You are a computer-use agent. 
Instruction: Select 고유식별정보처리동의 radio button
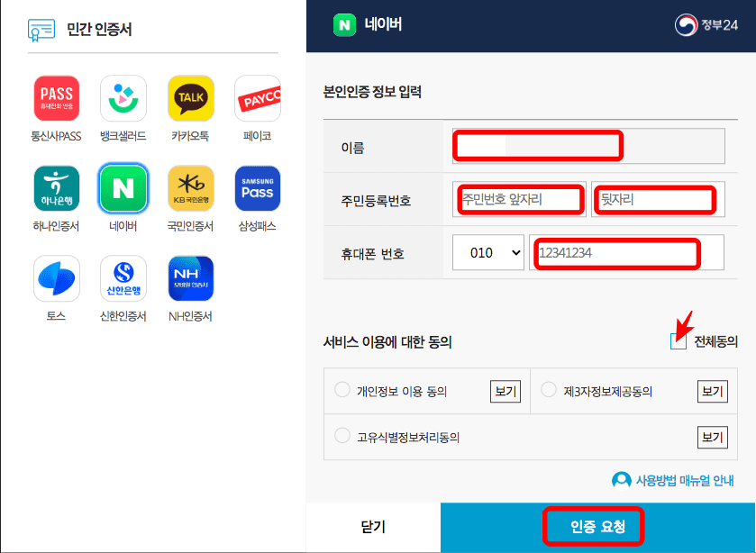coord(342,435)
